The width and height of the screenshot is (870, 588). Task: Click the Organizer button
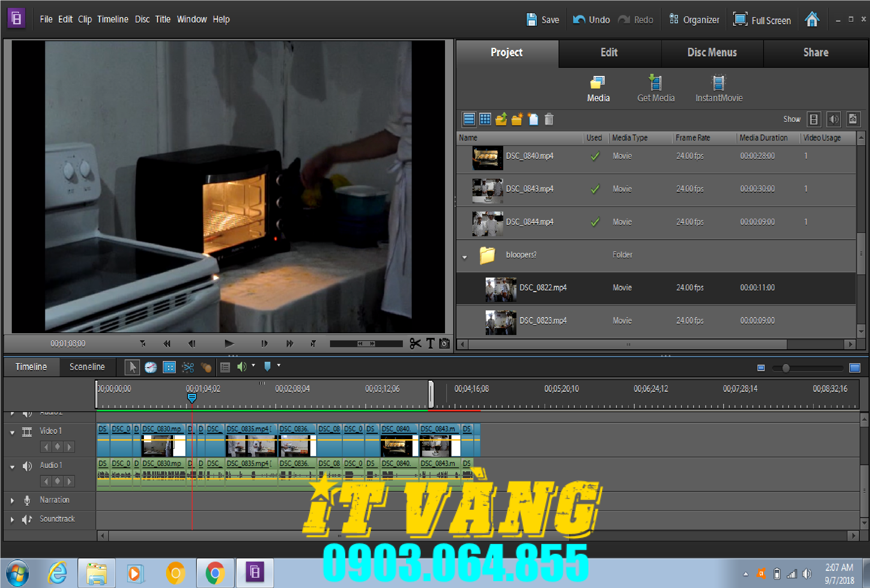coord(694,20)
